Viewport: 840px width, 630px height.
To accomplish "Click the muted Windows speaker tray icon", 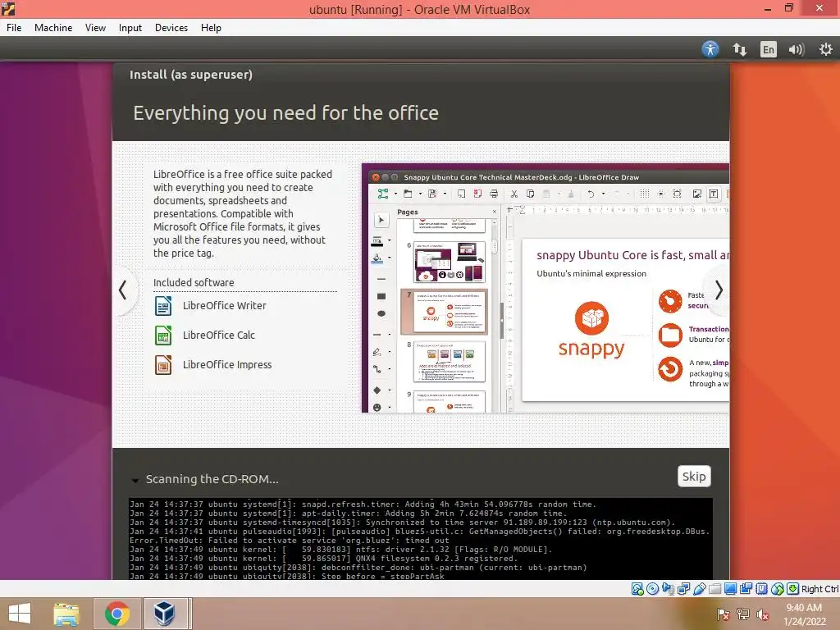I will point(763,614).
